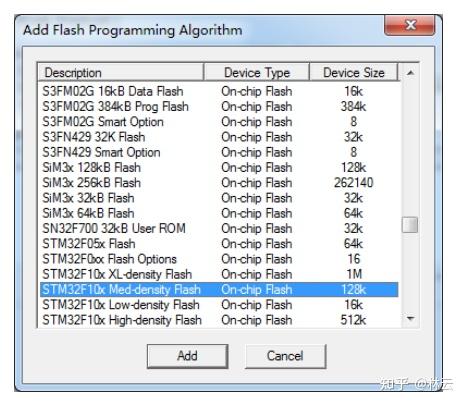This screenshot has width=465, height=404.
Task: Choose STM32F0xx Flash Options entry
Action: pos(219,259)
